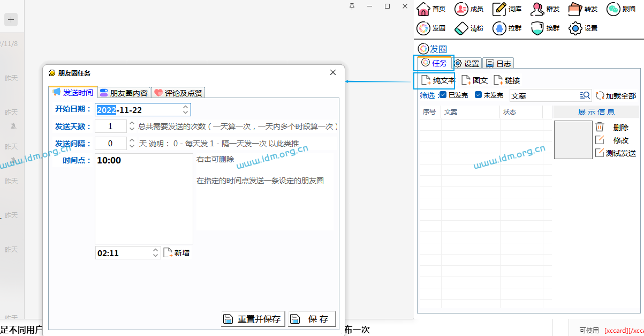Click the 发送间隔 value field
The image size is (644, 336).
click(111, 144)
